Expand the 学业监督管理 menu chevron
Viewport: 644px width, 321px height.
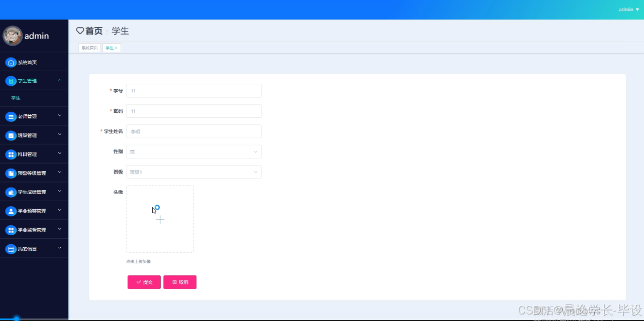[60, 229]
